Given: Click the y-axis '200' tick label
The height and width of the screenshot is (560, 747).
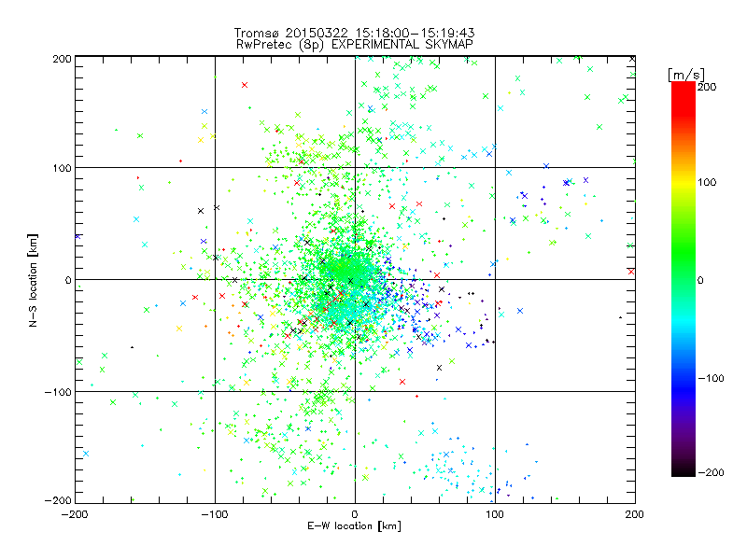Looking at the screenshot, I should tap(62, 59).
